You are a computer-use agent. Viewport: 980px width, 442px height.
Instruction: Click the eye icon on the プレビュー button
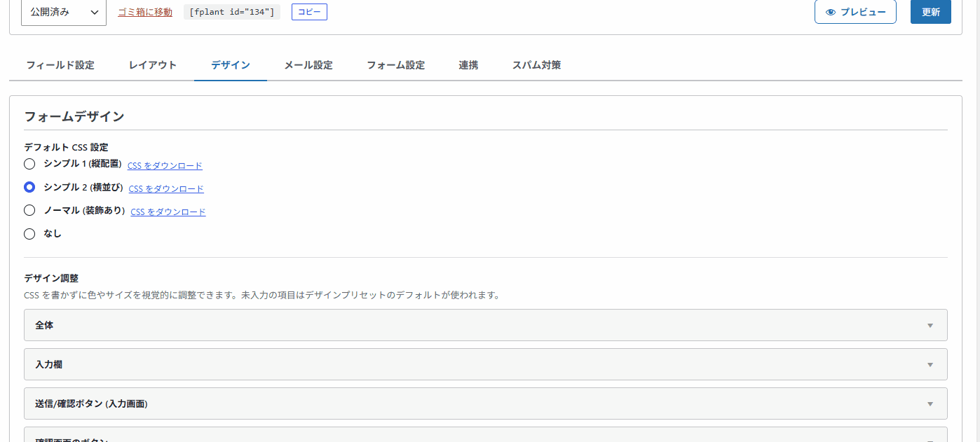coord(831,12)
